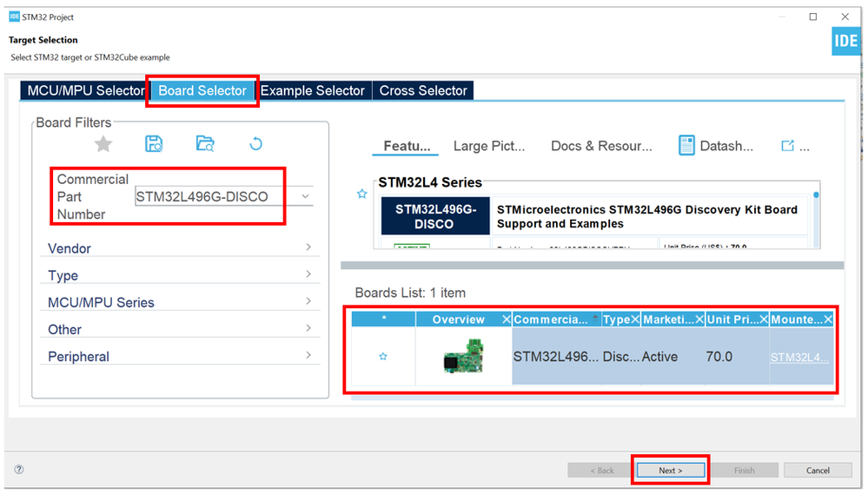Click the help question mark icon
Viewport: 868px width, 494px height.
[x=19, y=470]
